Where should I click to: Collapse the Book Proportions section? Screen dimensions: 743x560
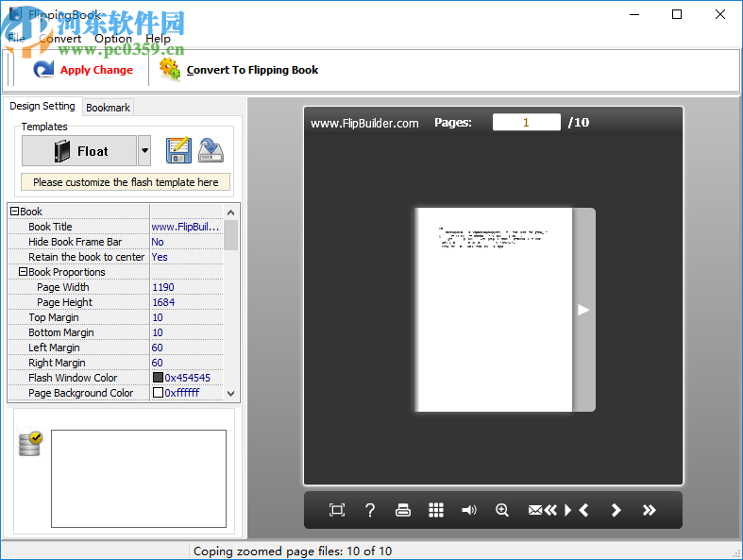coord(23,272)
